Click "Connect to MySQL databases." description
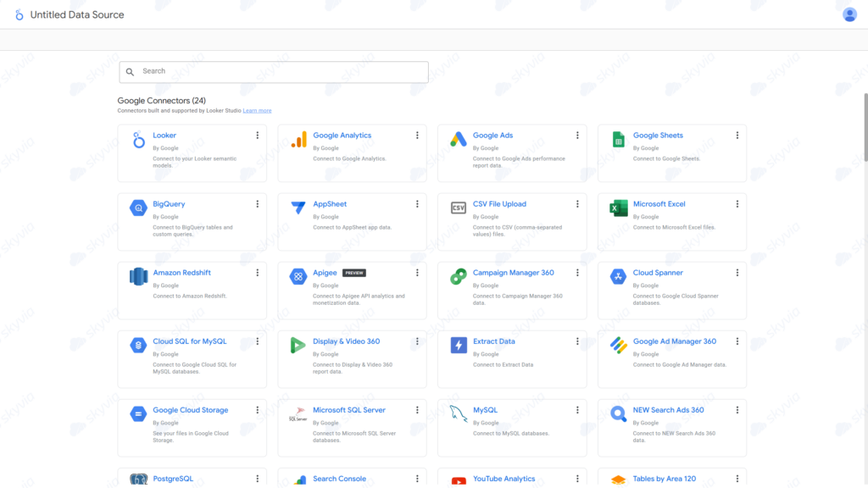This screenshot has width=868, height=488. [x=511, y=433]
